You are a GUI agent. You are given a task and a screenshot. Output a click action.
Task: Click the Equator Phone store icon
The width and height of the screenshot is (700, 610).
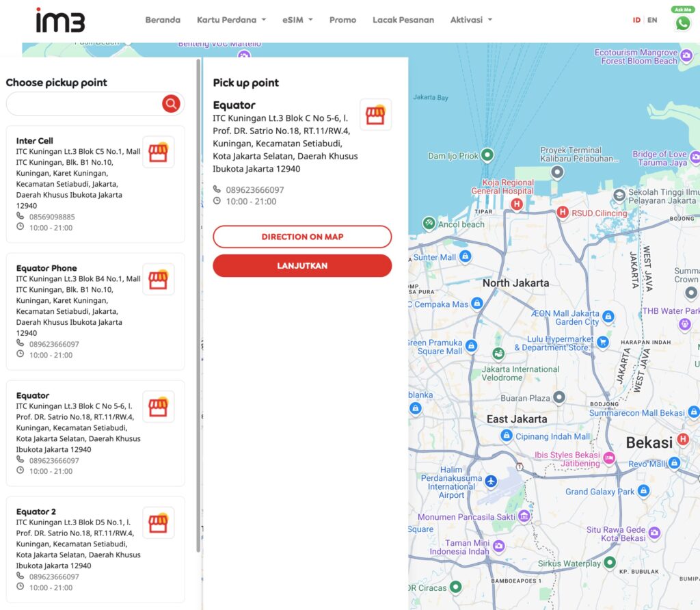coord(158,279)
